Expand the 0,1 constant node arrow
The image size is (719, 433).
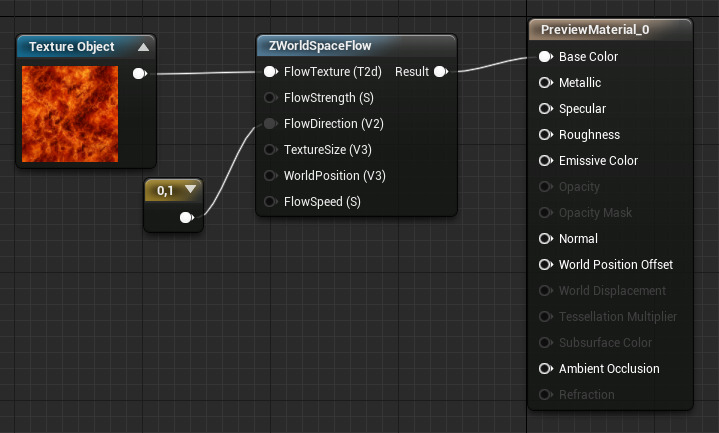point(190,189)
